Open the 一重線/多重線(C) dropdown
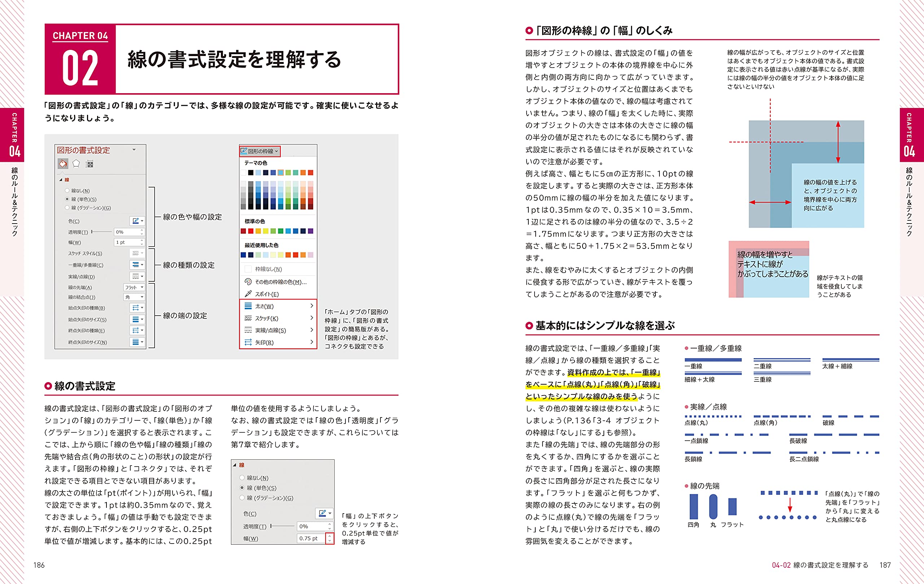This screenshot has height=584, width=924. point(137,265)
